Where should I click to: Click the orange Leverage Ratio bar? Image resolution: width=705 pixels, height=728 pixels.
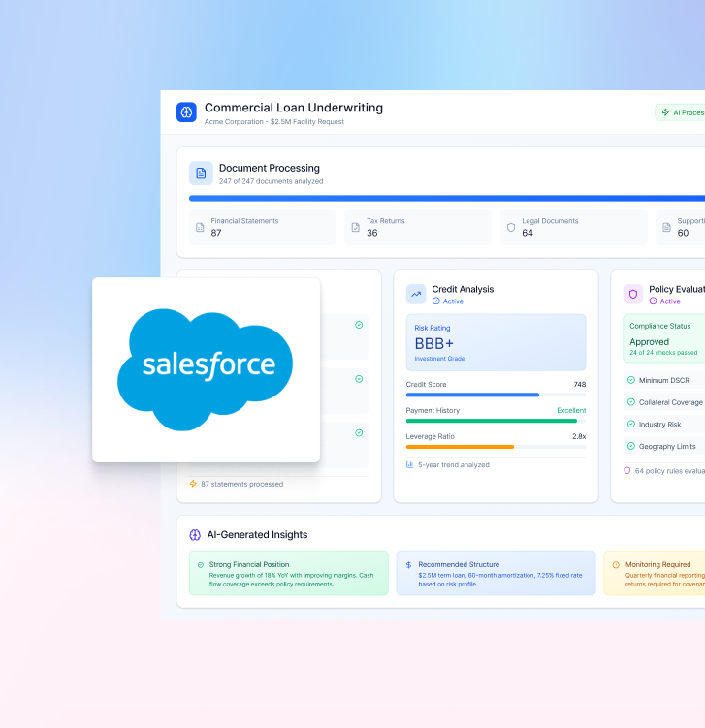point(460,447)
